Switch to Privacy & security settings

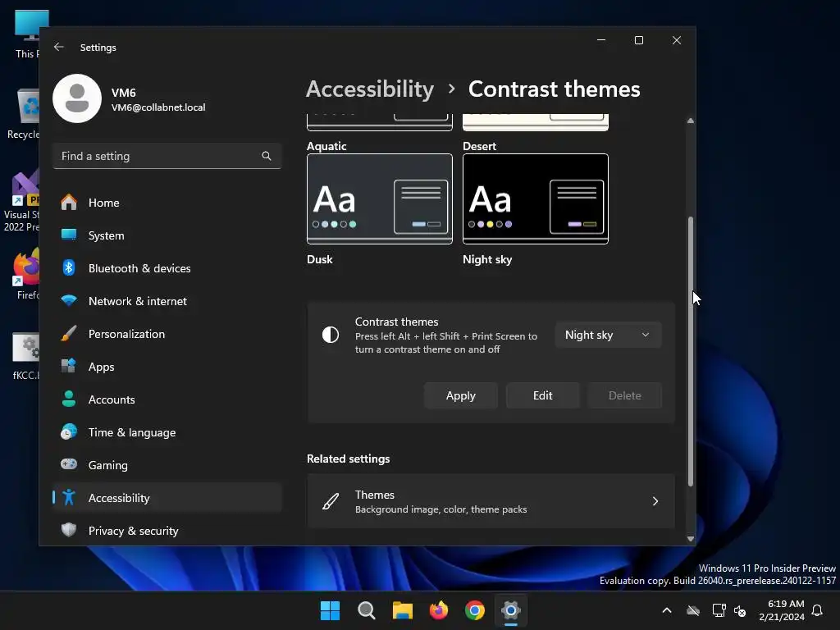point(167,531)
